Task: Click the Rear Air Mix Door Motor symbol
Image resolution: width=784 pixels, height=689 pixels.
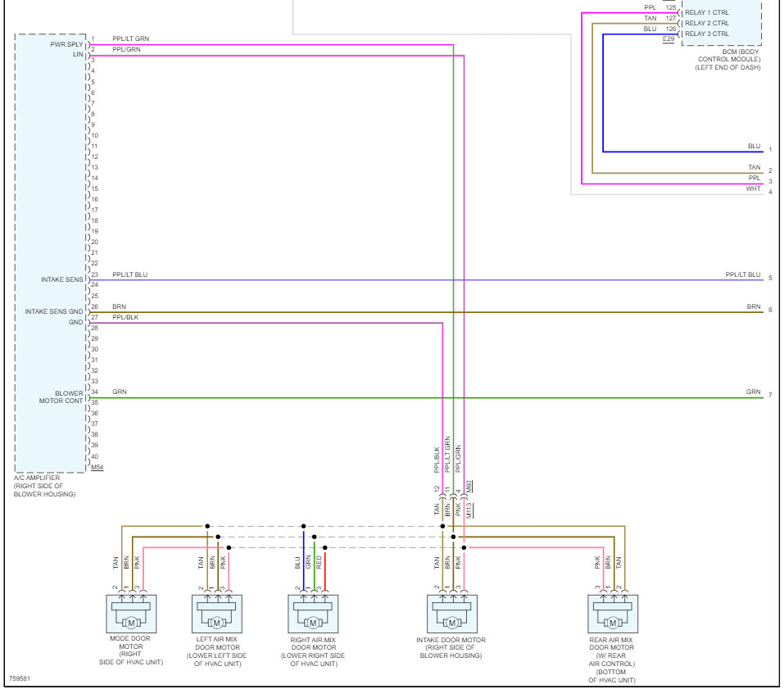Action: (613, 614)
